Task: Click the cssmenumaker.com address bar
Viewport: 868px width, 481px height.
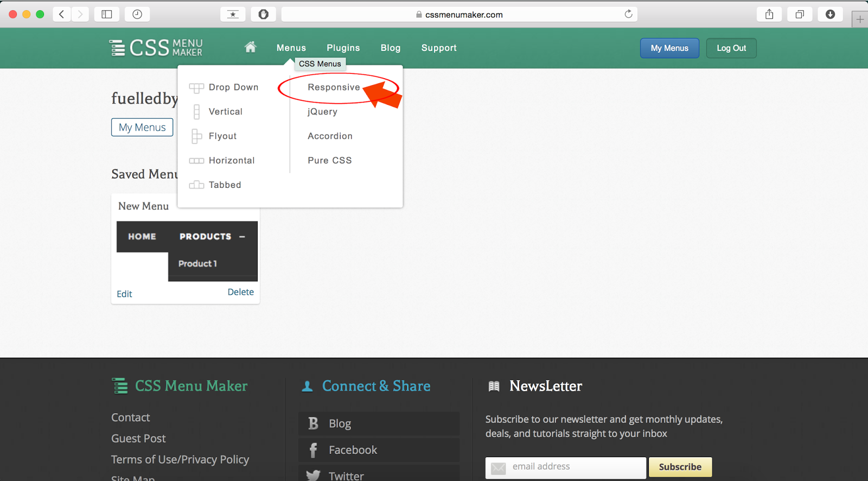Action: [x=459, y=15]
